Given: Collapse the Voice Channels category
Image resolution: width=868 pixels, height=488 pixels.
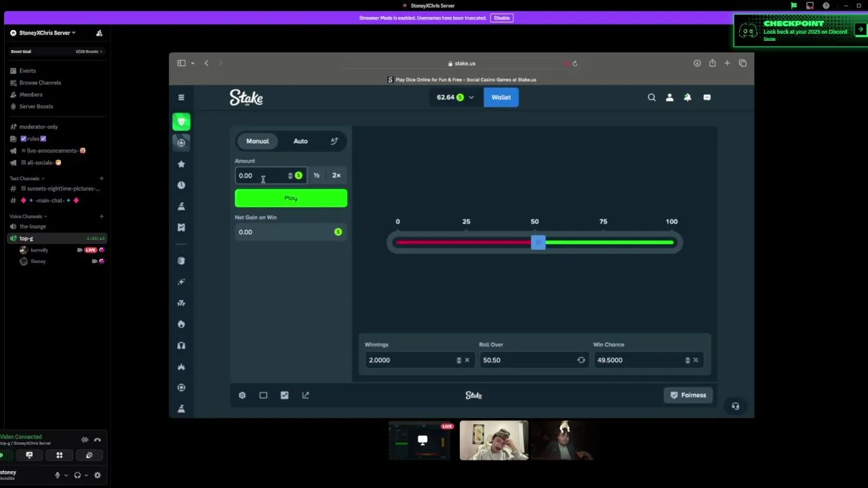Looking at the screenshot, I should pyautogui.click(x=27, y=216).
